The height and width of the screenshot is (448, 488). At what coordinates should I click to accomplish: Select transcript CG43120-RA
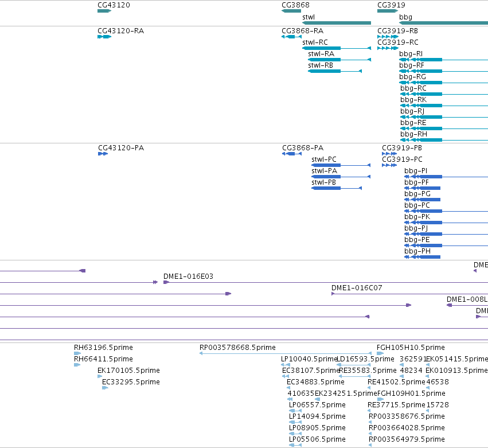(104, 37)
